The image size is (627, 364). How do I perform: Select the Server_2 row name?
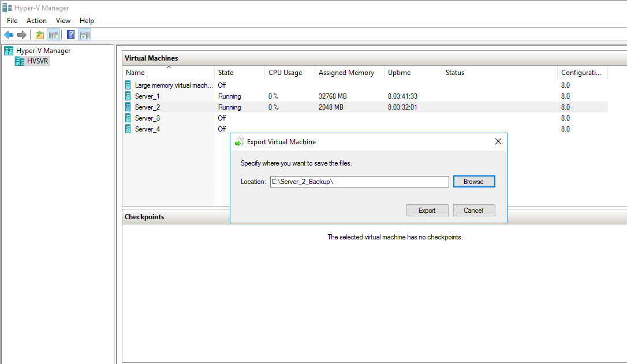[x=147, y=107]
